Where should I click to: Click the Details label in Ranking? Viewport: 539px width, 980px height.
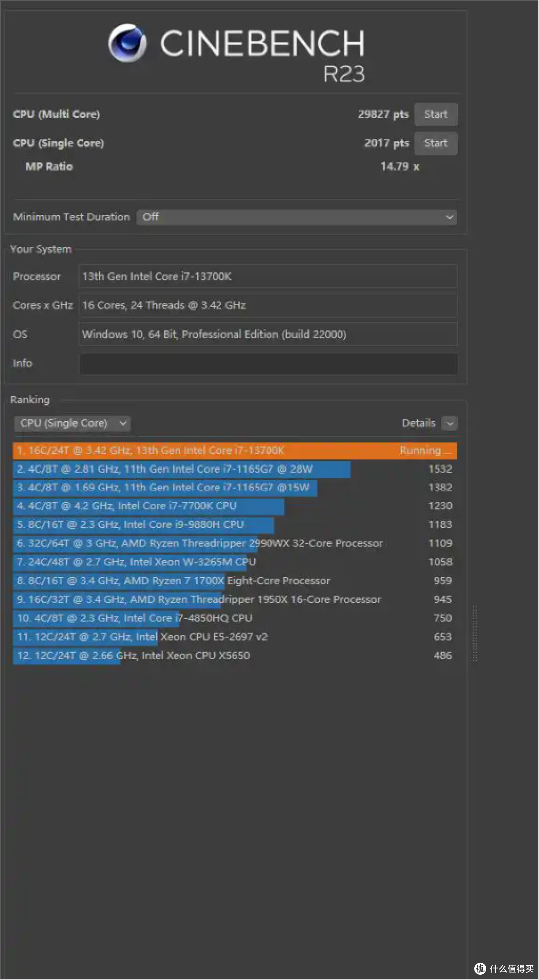[419, 423]
